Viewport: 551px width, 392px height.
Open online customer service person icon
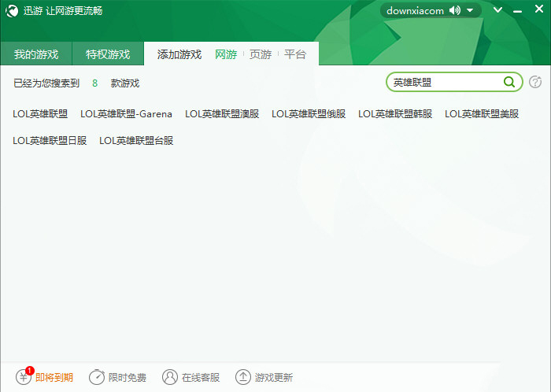170,377
